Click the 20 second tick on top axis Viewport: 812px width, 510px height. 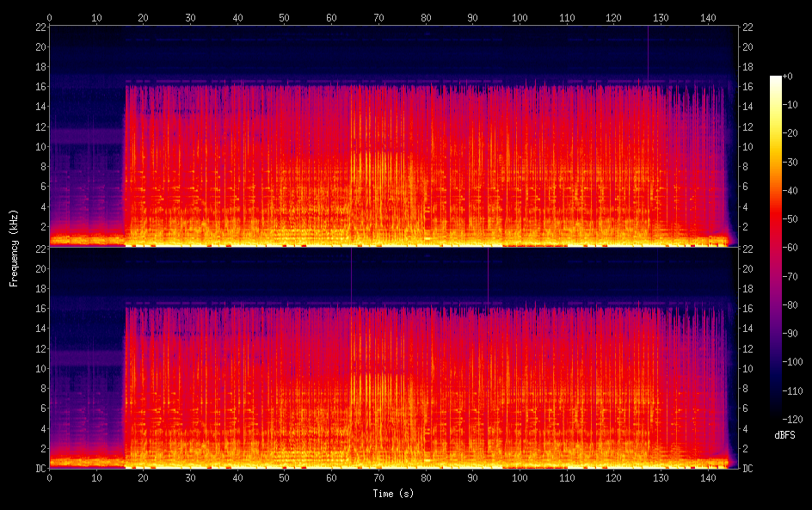tap(143, 17)
